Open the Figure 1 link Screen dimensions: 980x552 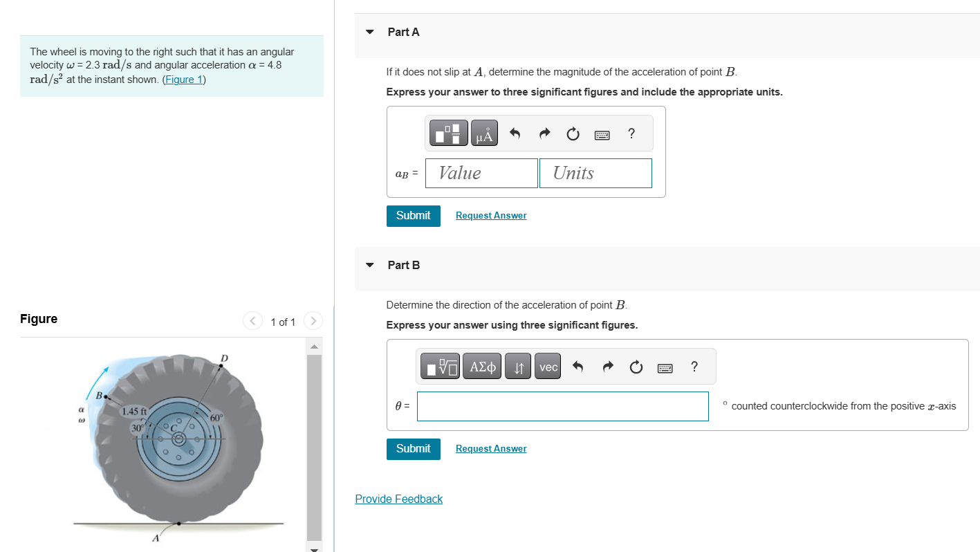(x=183, y=79)
